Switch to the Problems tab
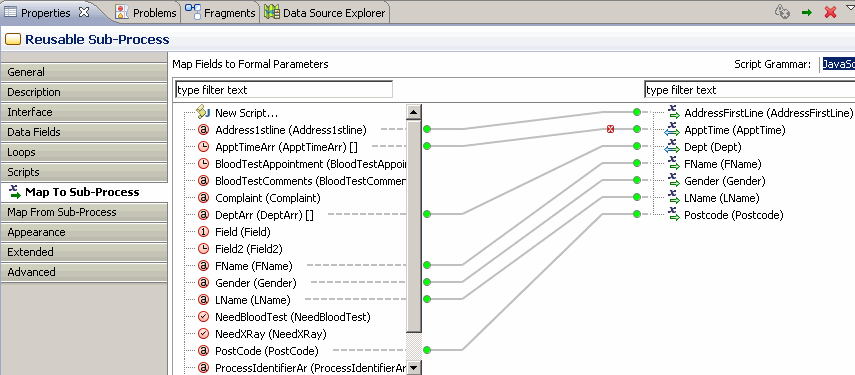This screenshot has height=375, width=855. [146, 13]
